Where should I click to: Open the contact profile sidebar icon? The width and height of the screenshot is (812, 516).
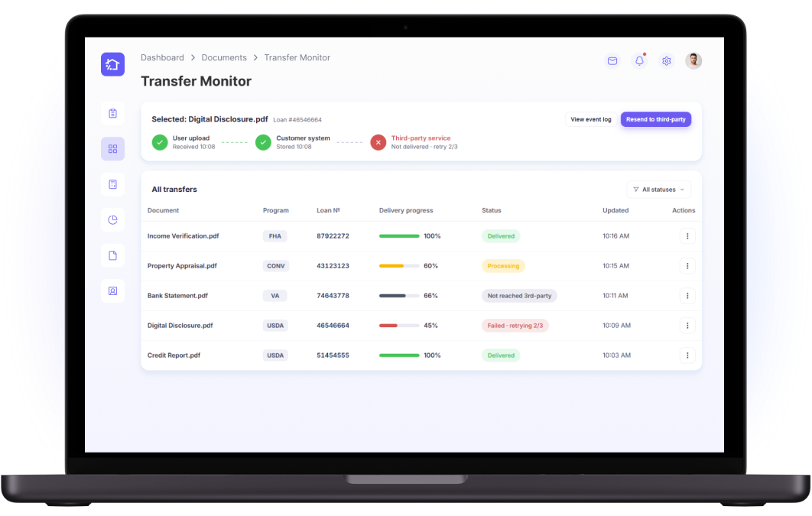click(112, 290)
